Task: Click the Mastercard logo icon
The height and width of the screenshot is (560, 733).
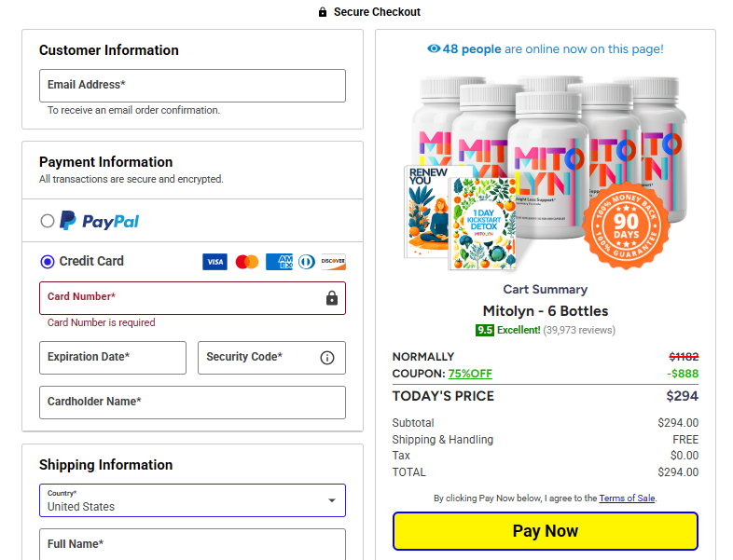Action: pyautogui.click(x=246, y=262)
